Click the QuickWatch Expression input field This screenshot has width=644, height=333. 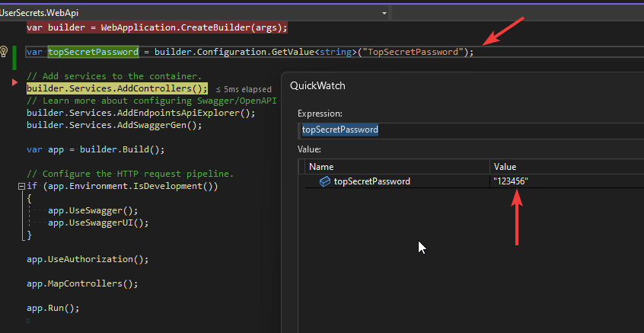tap(470, 130)
